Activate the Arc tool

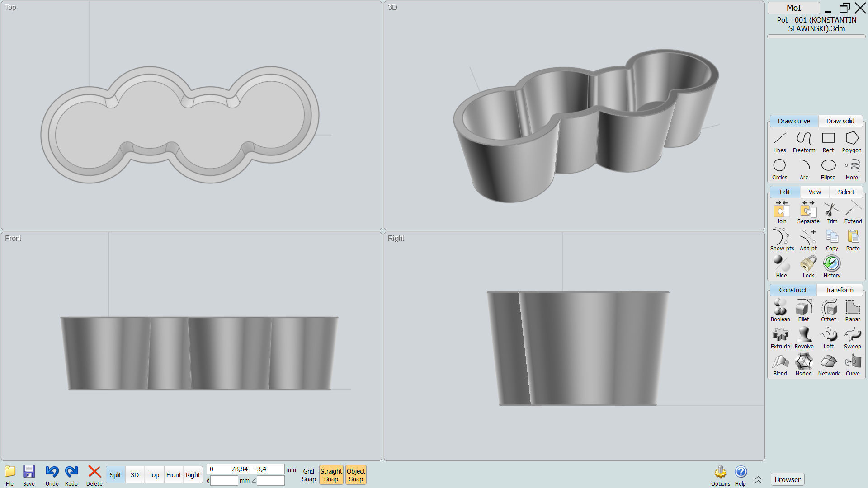pyautogui.click(x=804, y=169)
